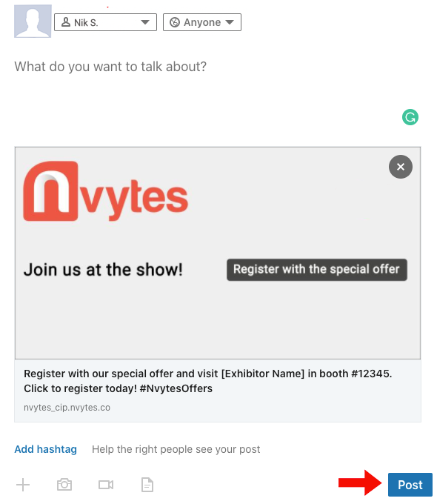The width and height of the screenshot is (437, 504).
Task: Click the blue Post button
Action: [410, 485]
